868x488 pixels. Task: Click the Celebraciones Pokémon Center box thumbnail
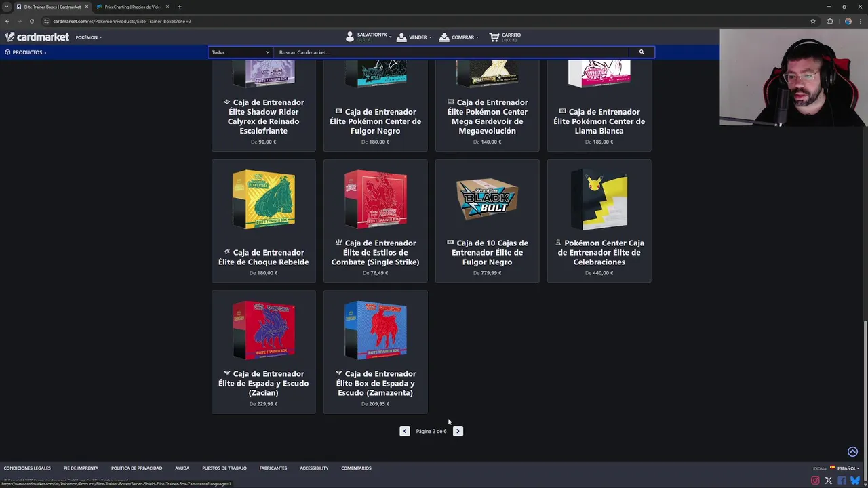click(x=599, y=199)
